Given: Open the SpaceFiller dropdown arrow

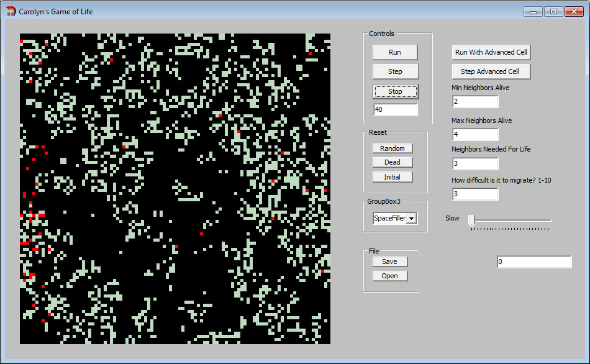Looking at the screenshot, I should [412, 218].
